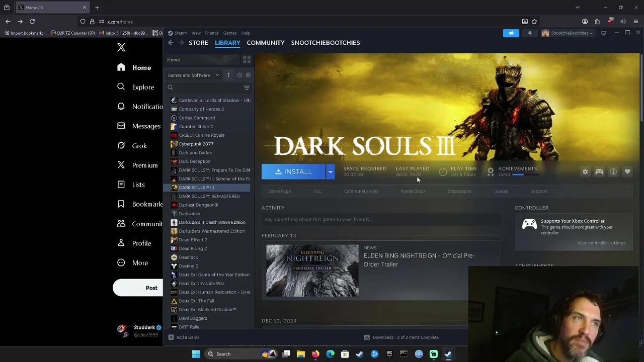
Task: Open the Guides link
Action: click(501, 191)
